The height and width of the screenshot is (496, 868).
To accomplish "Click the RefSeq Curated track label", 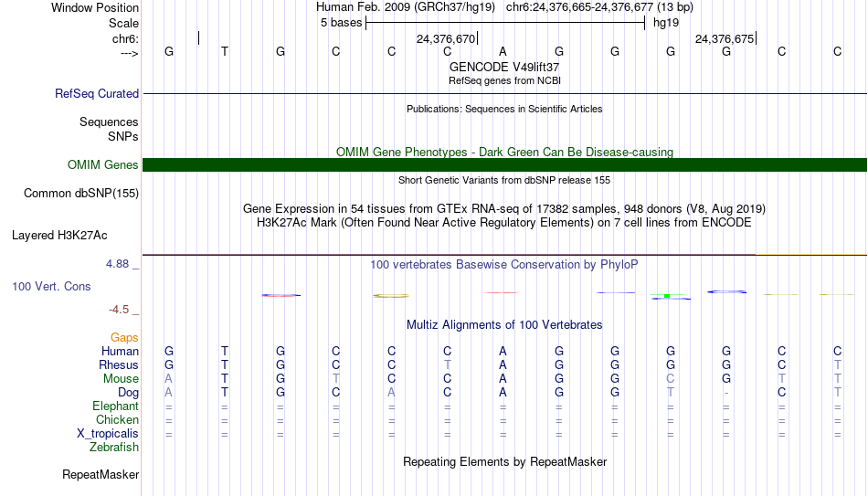I will coord(96,93).
